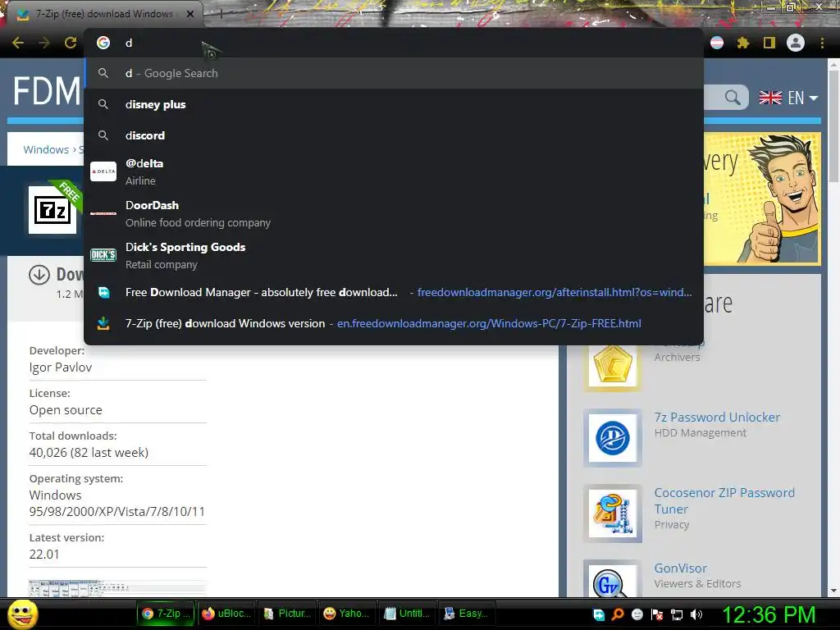
Task: Click the 7z Password Unlocker icon
Action: 612,438
